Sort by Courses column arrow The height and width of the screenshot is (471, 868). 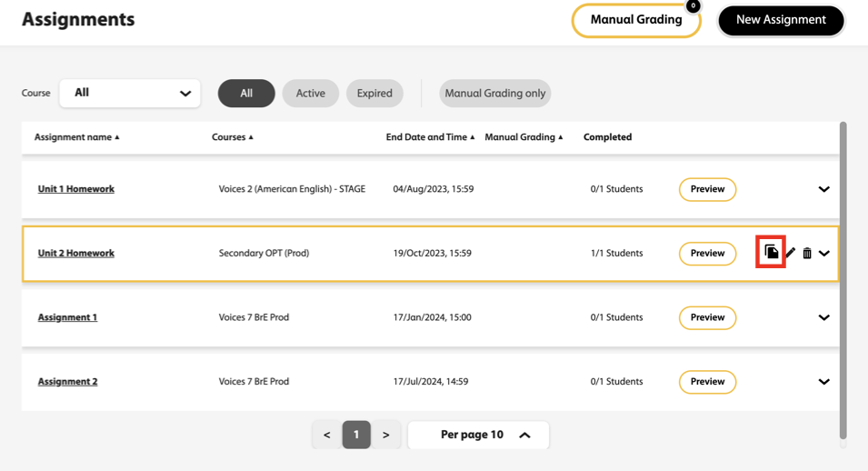[x=251, y=137]
